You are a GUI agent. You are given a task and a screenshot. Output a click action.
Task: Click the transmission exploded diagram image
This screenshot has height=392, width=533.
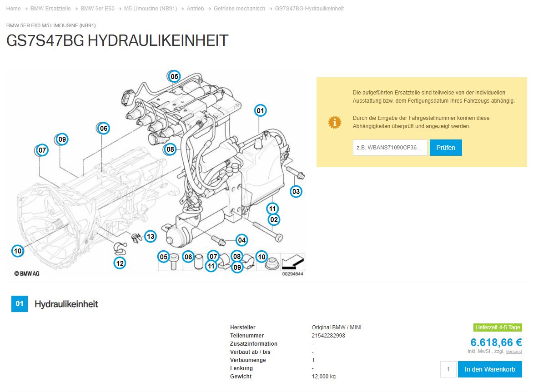pyautogui.click(x=156, y=174)
